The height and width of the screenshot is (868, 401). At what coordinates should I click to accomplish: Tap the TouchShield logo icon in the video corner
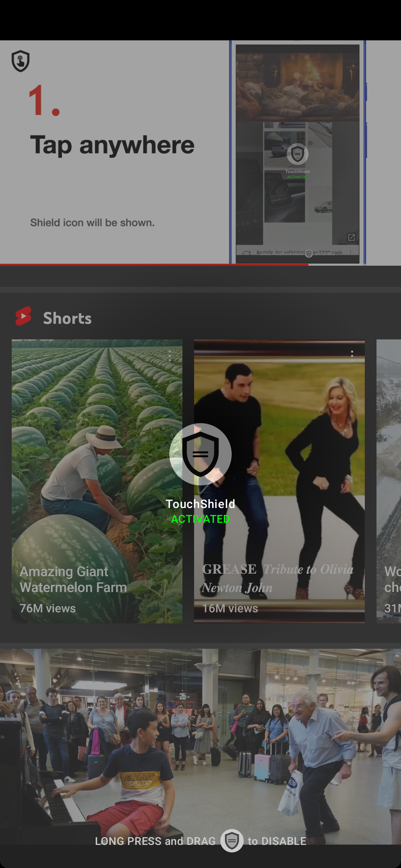(21, 61)
